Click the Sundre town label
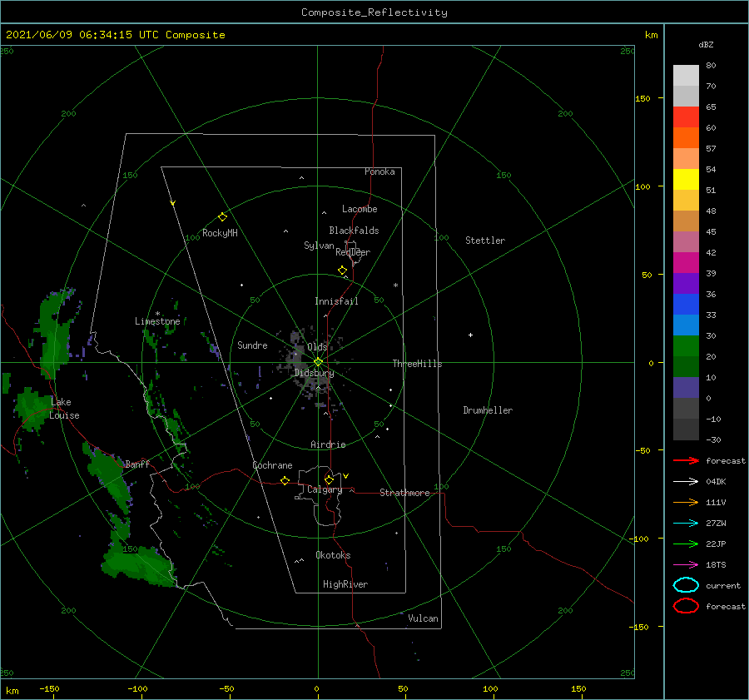This screenshot has width=749, height=700. 252,345
